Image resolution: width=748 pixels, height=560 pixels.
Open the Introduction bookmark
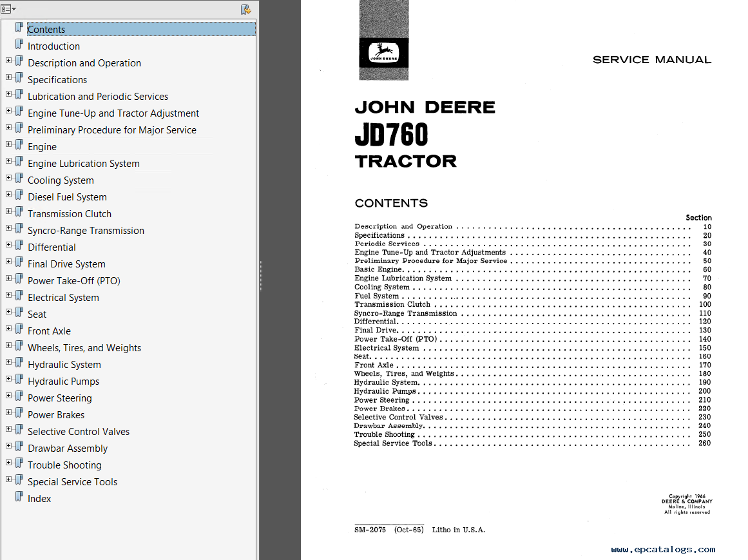tap(54, 46)
